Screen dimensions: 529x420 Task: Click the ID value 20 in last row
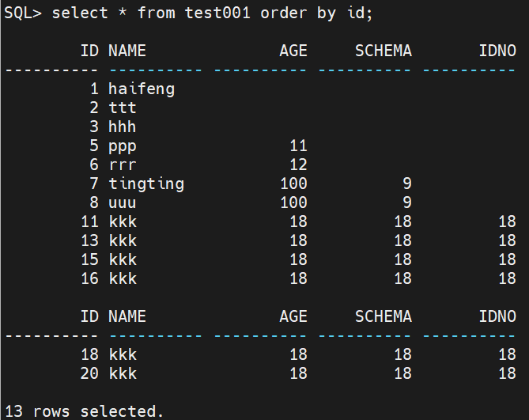pos(89,373)
